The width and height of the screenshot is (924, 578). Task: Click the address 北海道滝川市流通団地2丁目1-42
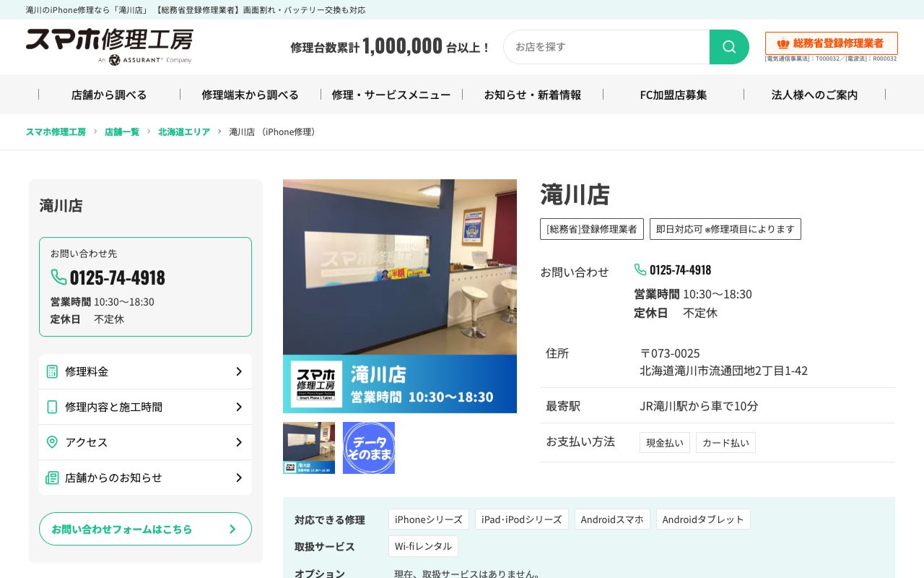(723, 371)
